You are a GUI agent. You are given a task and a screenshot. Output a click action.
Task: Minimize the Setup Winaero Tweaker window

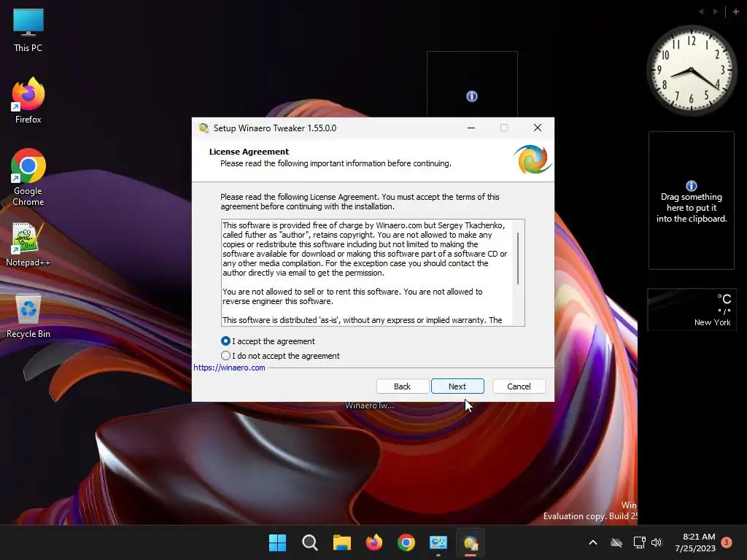[x=471, y=128]
